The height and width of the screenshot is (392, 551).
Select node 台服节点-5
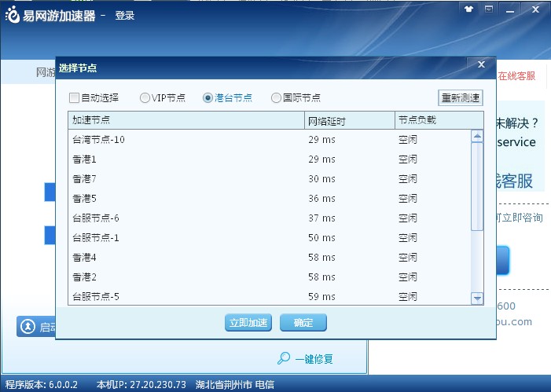(x=269, y=297)
